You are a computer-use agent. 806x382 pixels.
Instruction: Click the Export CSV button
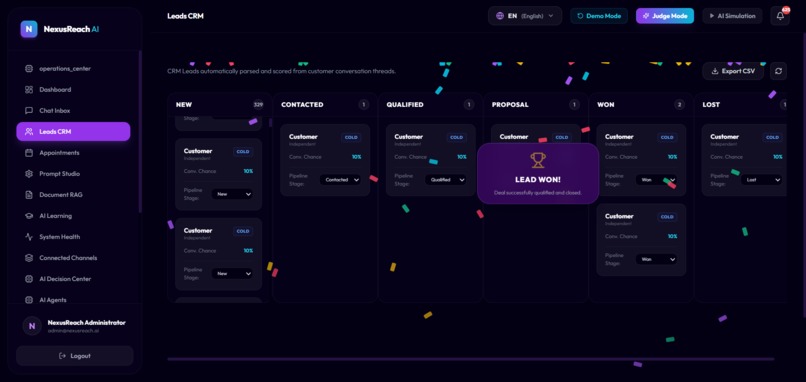733,71
